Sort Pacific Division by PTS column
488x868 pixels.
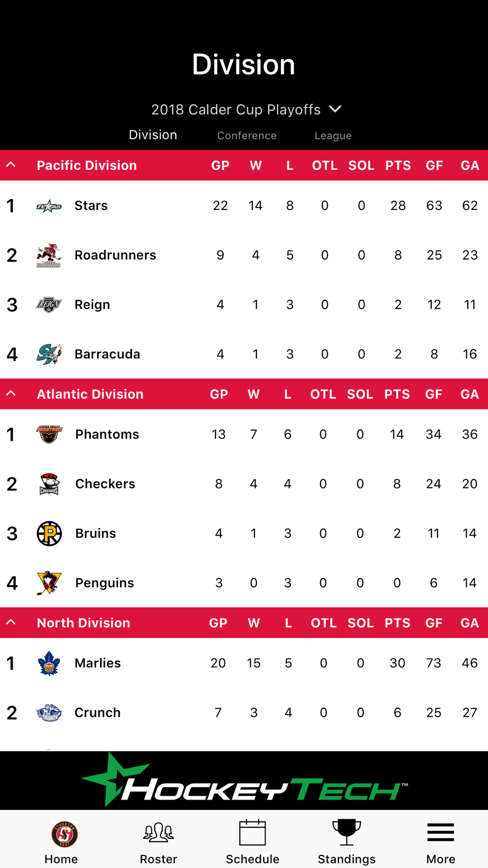pos(398,165)
